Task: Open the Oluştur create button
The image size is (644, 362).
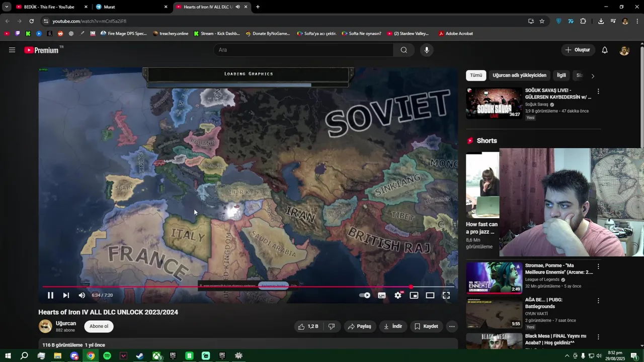Action: click(578, 50)
